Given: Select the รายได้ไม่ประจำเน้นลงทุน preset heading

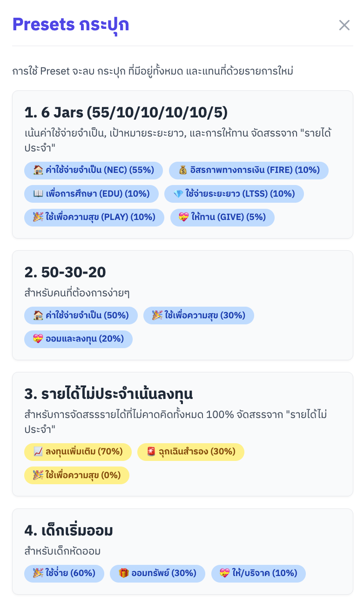Looking at the screenshot, I should coord(108,394).
